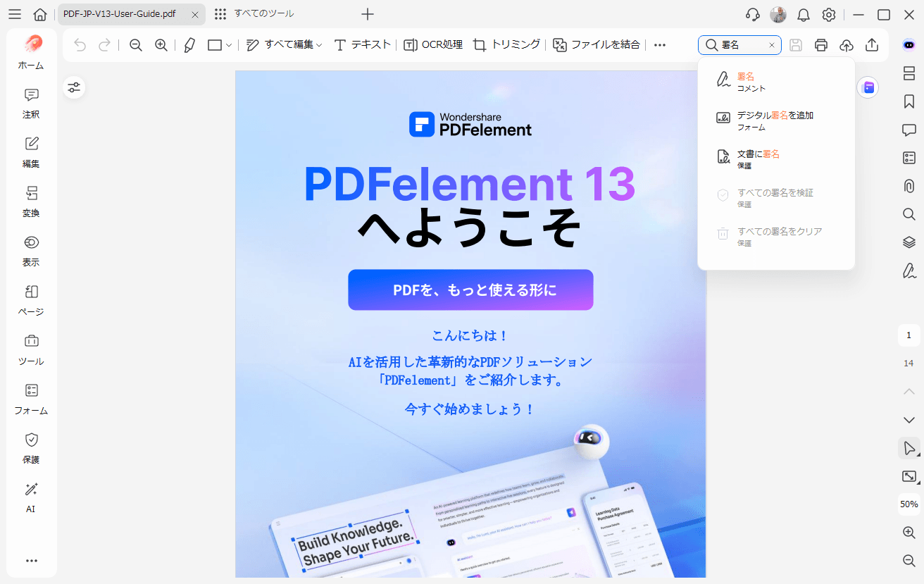Open the ページ section
The image size is (924, 584).
[x=31, y=300]
